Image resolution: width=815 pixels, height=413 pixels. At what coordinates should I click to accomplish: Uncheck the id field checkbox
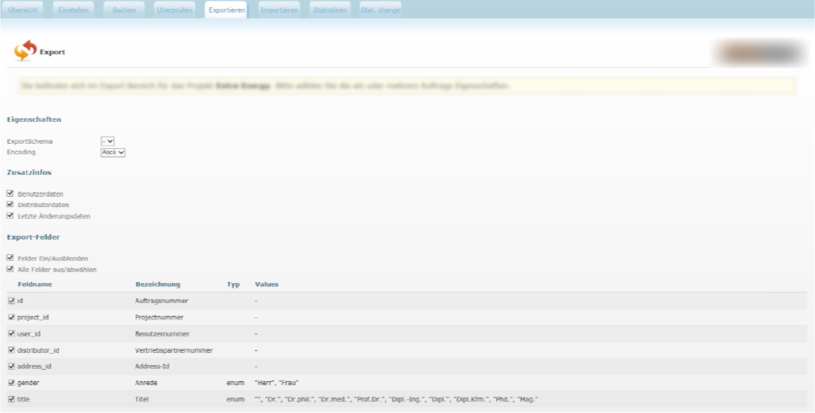coord(11,300)
